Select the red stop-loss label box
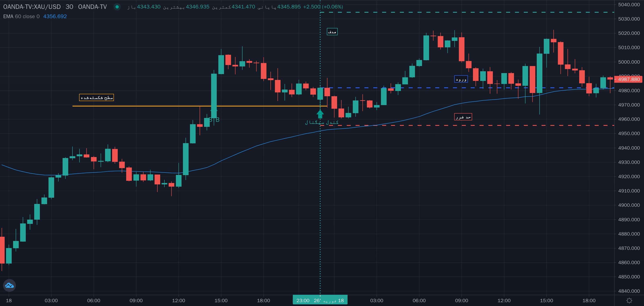The width and height of the screenshot is (644, 306). tap(463, 117)
